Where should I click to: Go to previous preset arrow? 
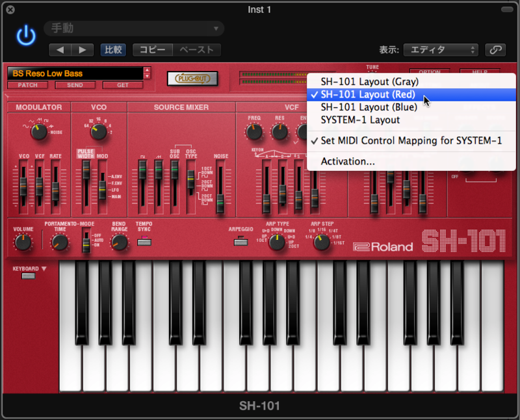pos(60,50)
